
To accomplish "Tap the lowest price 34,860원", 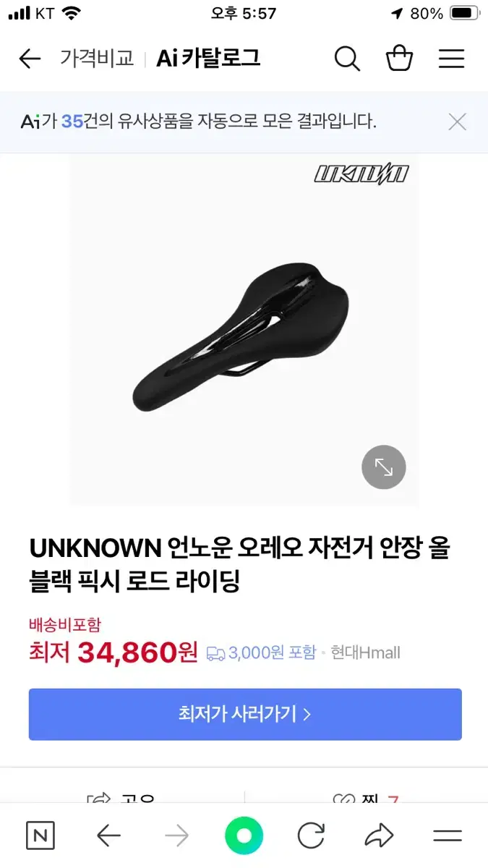I will pyautogui.click(x=137, y=652).
